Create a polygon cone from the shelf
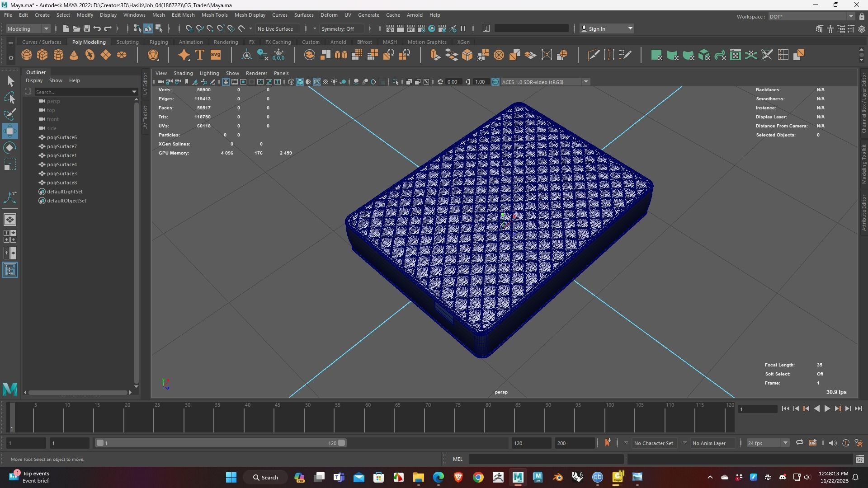868x488 pixels. 74,55
